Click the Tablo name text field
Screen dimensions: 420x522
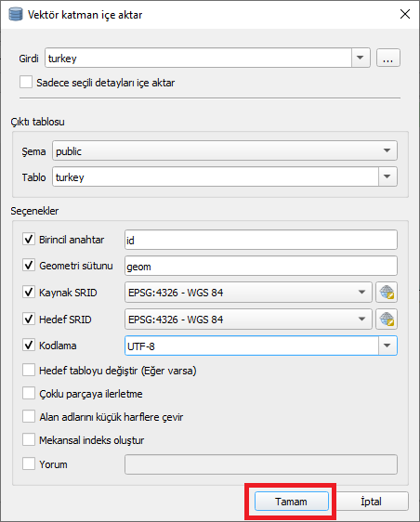click(x=216, y=176)
